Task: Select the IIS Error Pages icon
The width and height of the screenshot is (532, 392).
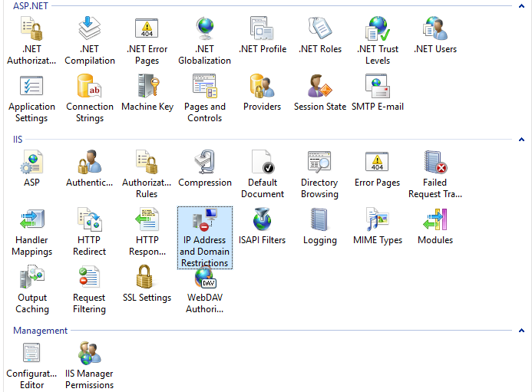Action: click(x=377, y=162)
